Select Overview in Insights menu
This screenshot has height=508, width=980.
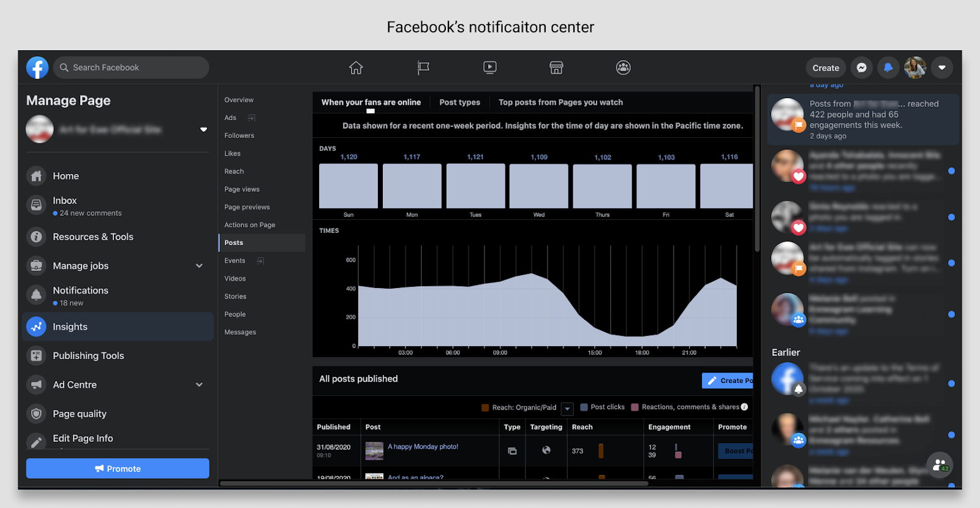(x=239, y=100)
